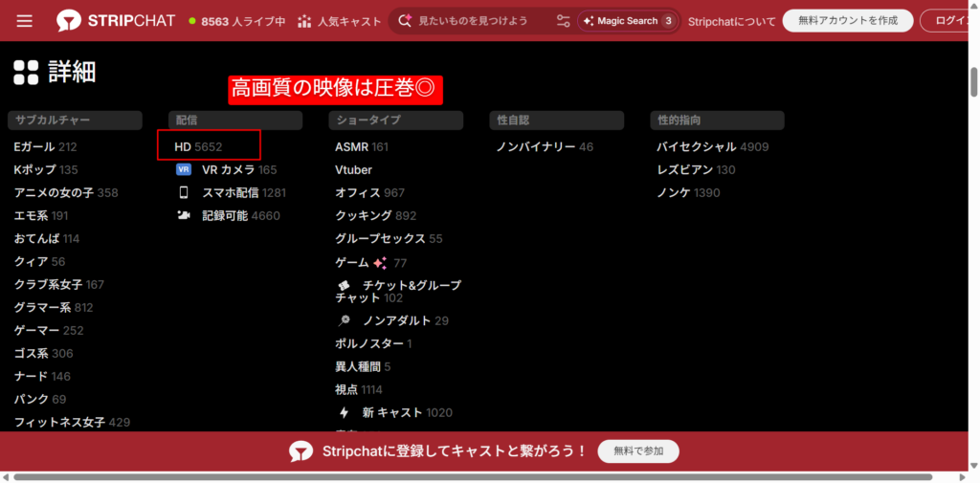The height and width of the screenshot is (483, 980).
Task: Open グループセックス category
Action: click(x=389, y=239)
